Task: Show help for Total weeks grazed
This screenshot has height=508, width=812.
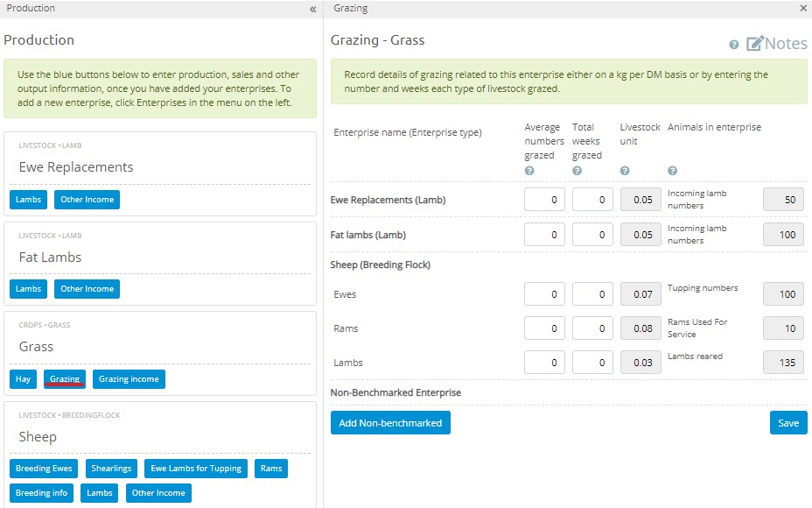Action: pos(577,171)
